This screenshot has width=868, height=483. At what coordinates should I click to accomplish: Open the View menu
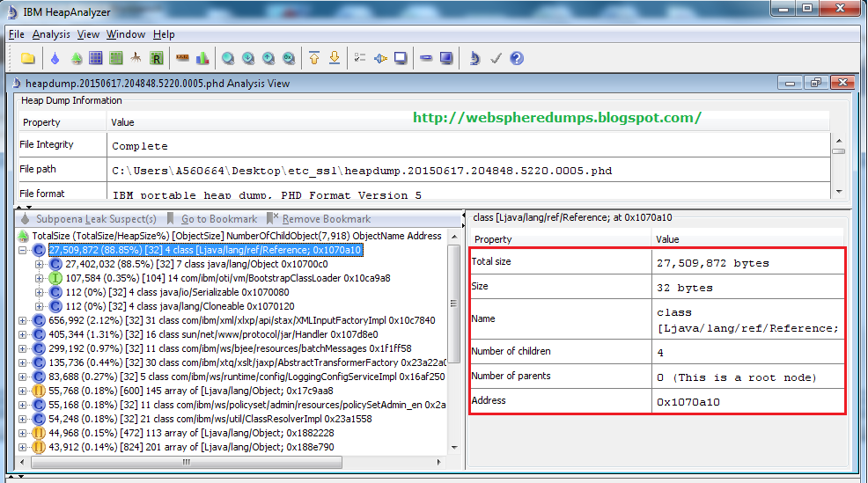[x=88, y=34]
